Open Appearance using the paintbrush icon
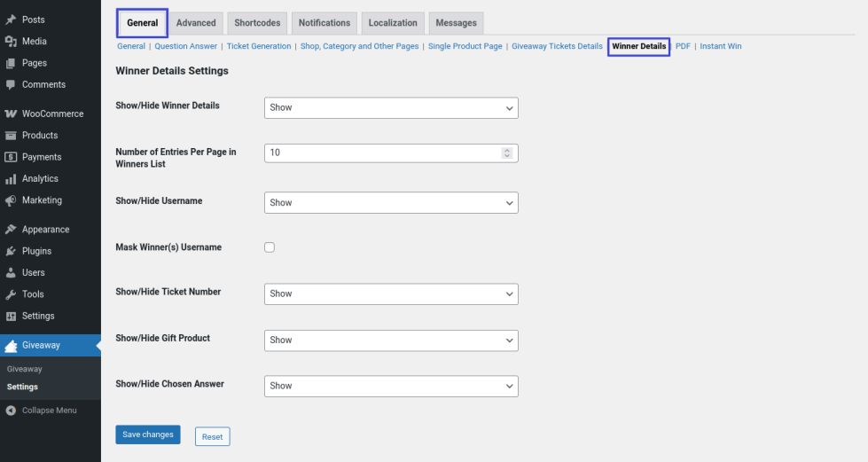 coord(11,230)
